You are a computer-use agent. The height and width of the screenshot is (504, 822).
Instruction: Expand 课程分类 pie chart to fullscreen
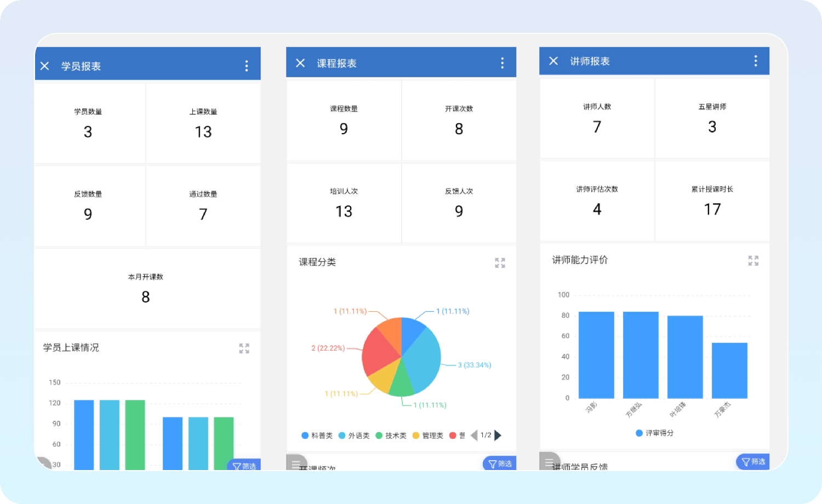tap(500, 263)
